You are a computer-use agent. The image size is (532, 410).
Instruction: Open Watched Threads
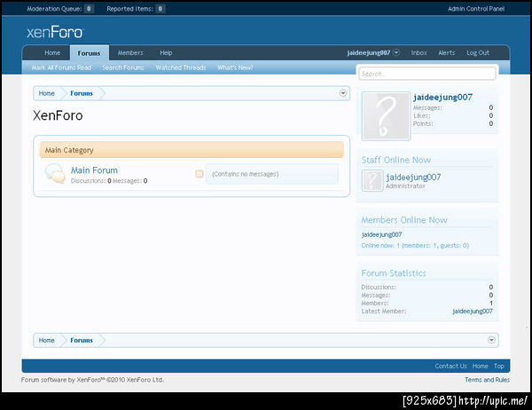tap(181, 67)
